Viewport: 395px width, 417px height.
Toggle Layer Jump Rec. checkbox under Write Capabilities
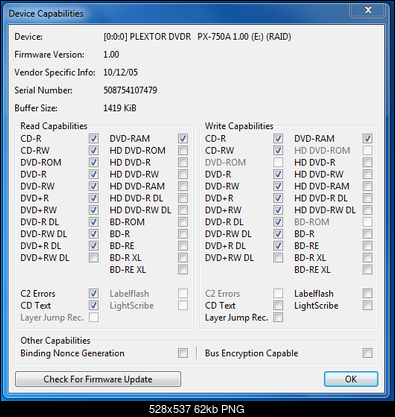click(278, 317)
